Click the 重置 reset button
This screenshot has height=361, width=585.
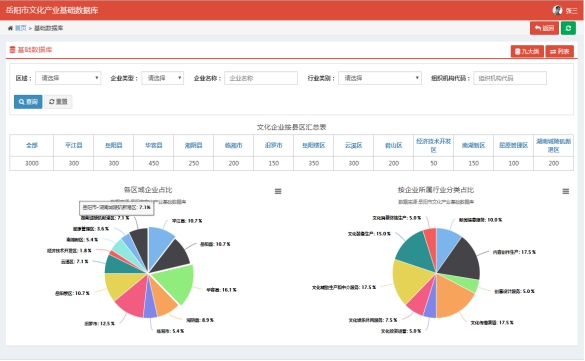58,102
